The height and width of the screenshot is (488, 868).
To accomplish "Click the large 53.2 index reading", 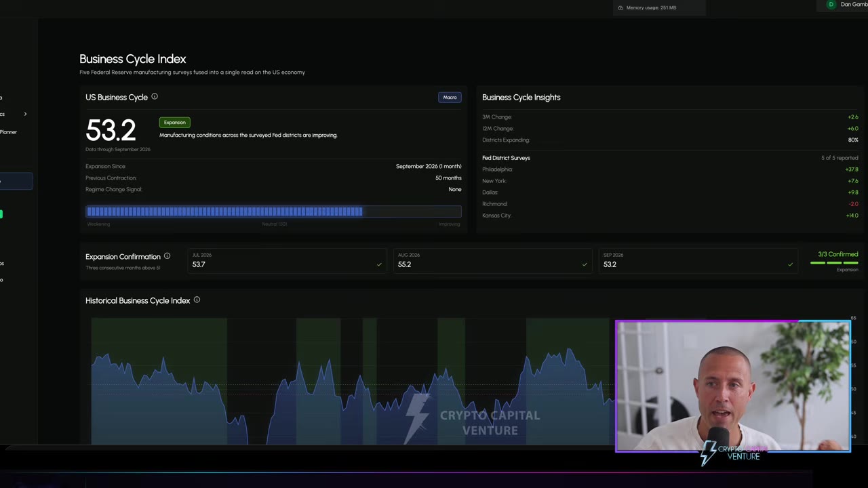I will (x=111, y=130).
